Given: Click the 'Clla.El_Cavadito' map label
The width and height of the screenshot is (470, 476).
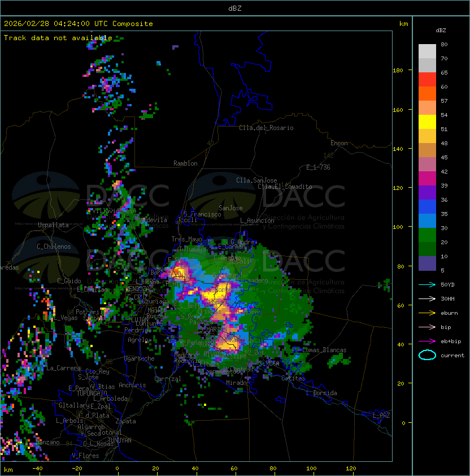Looking at the screenshot, I should pos(285,187).
